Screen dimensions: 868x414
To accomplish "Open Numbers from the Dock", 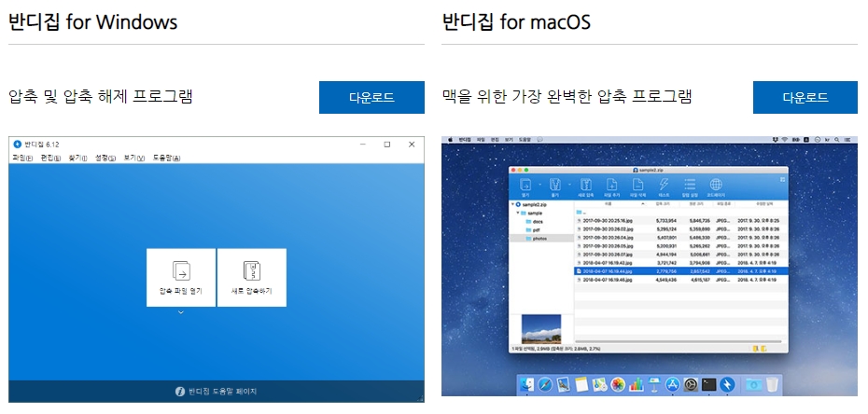I will 636,385.
